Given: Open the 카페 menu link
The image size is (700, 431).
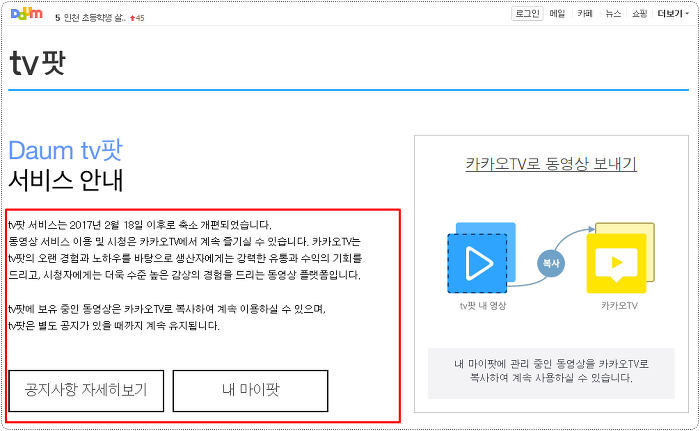Looking at the screenshot, I should (x=585, y=13).
